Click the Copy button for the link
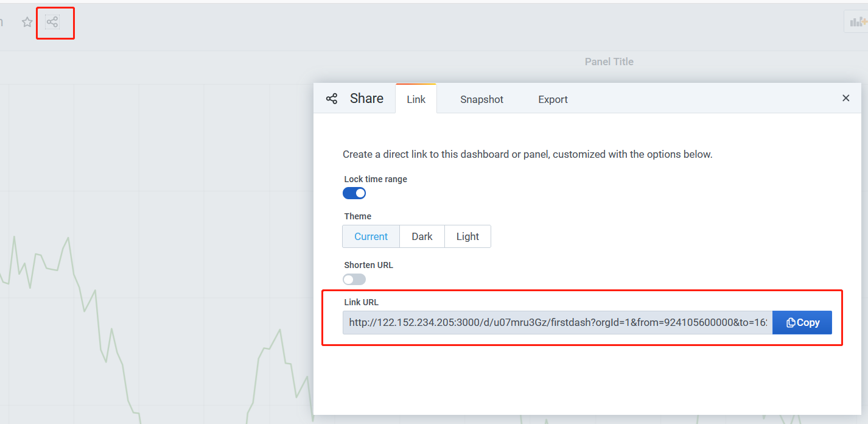The image size is (868, 424). tap(802, 322)
